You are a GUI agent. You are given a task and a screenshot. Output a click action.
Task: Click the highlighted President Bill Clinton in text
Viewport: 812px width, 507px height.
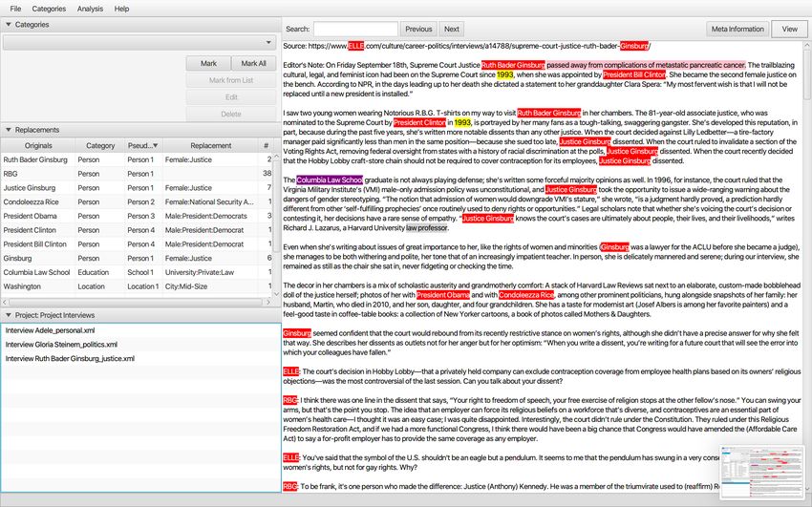[634, 74]
